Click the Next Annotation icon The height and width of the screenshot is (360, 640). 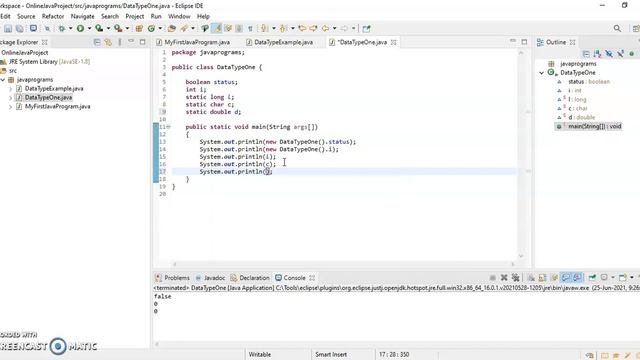(x=264, y=29)
